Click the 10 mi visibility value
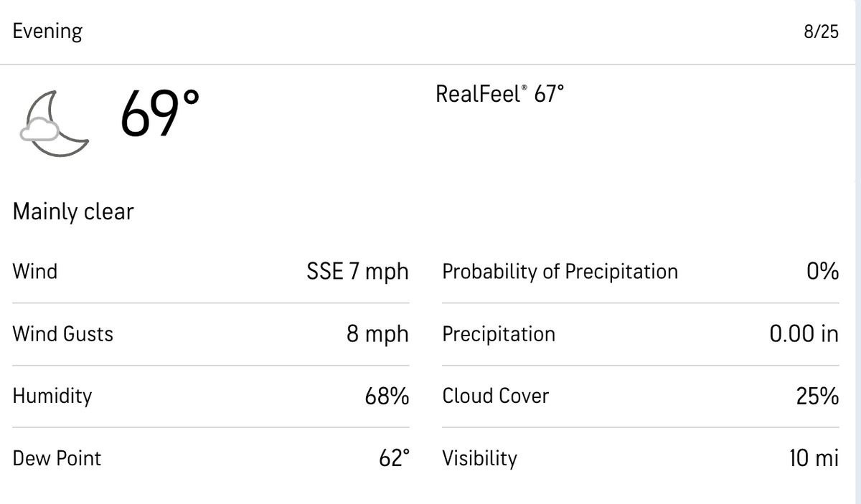 [x=814, y=458]
